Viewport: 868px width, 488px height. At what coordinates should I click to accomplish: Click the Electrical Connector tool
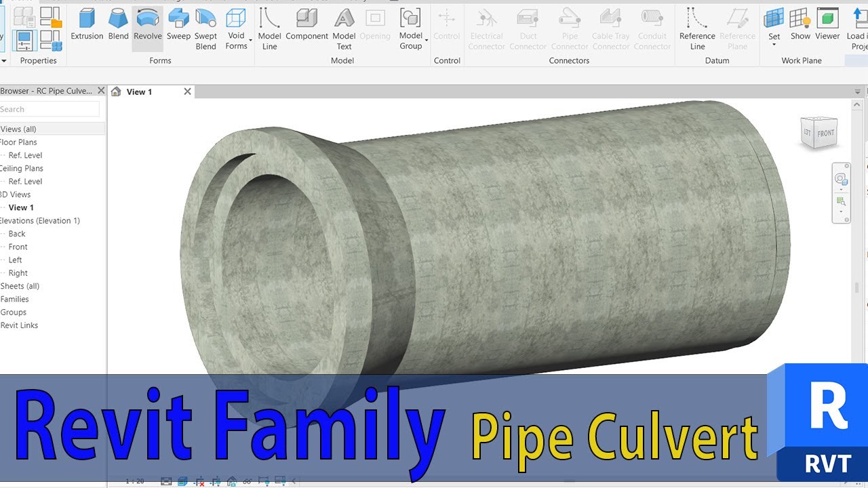tap(486, 29)
